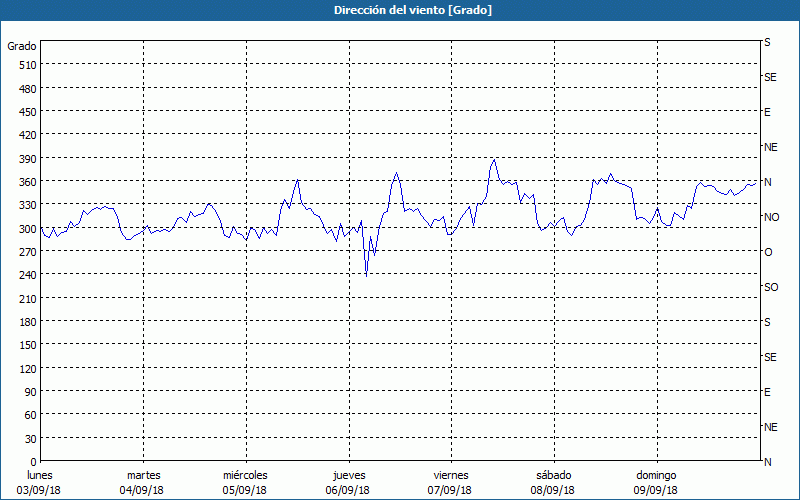Screen dimensions: 800x500
Task: Click the 'SE' compass label at 120 level
Action: [770, 357]
